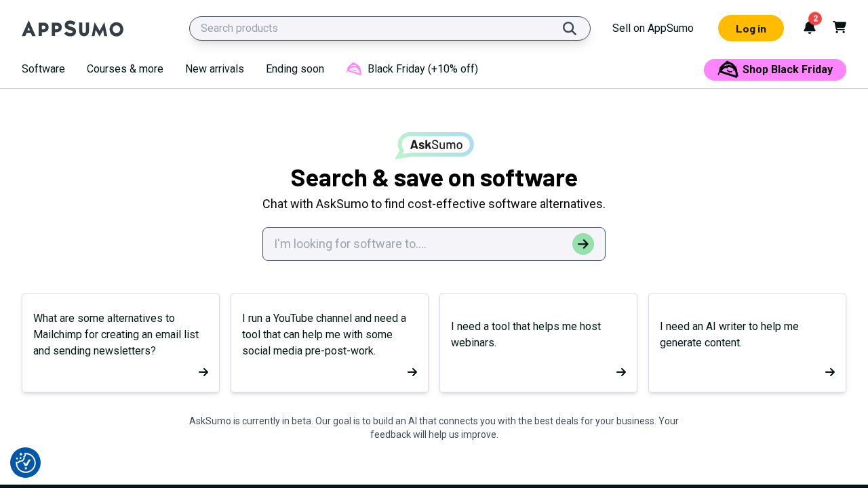Click the cookie settings icon bottom left
Image resolution: width=868 pixels, height=488 pixels.
25,462
